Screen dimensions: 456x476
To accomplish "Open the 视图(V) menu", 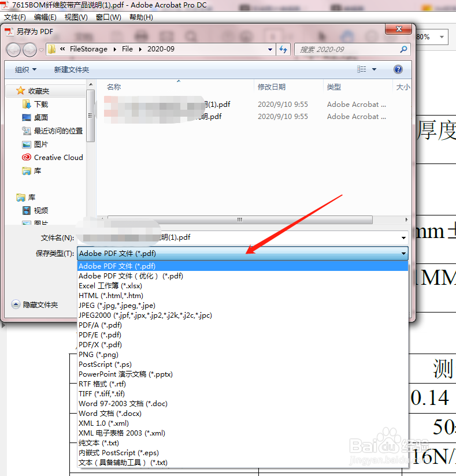I will pyautogui.click(x=76, y=17).
